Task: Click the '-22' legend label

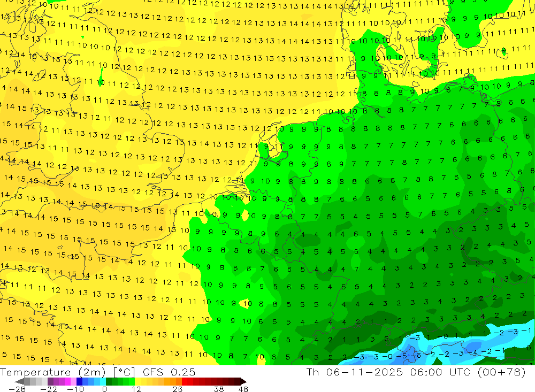Action: (x=49, y=389)
